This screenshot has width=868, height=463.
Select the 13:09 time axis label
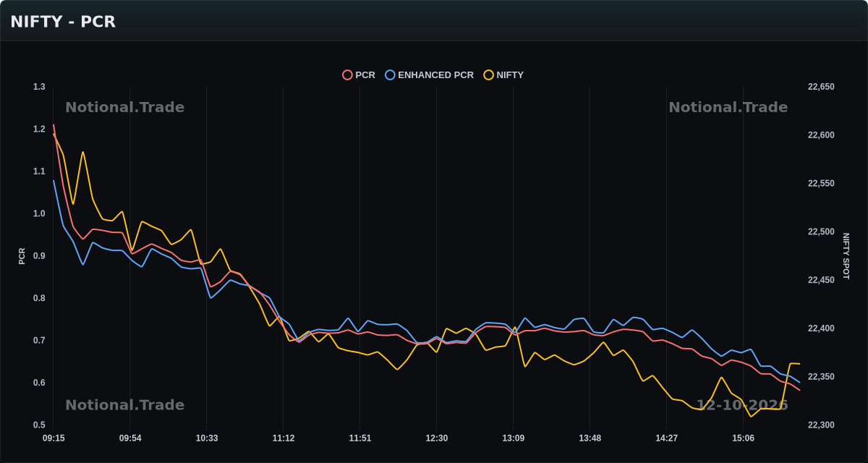tap(513, 438)
